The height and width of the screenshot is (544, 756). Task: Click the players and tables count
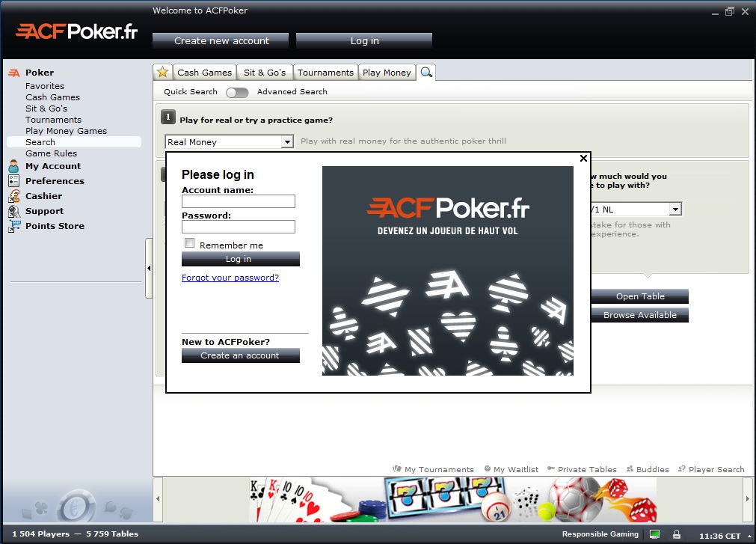click(76, 534)
